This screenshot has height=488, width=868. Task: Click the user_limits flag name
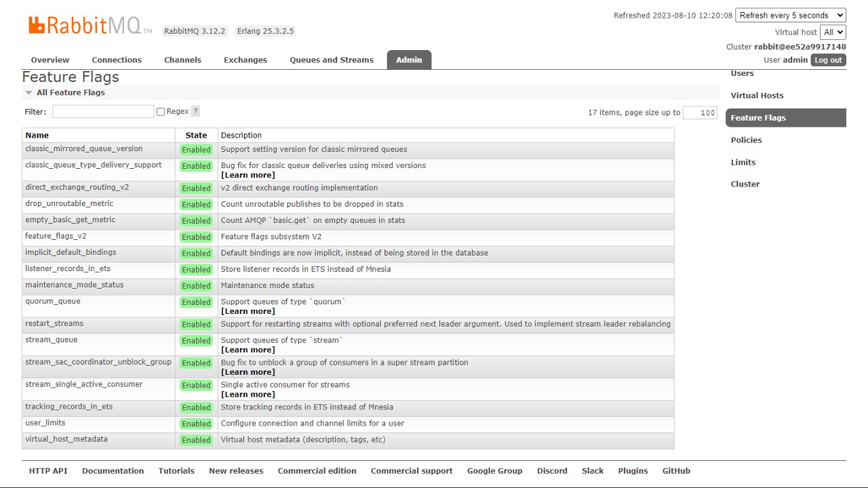point(45,424)
